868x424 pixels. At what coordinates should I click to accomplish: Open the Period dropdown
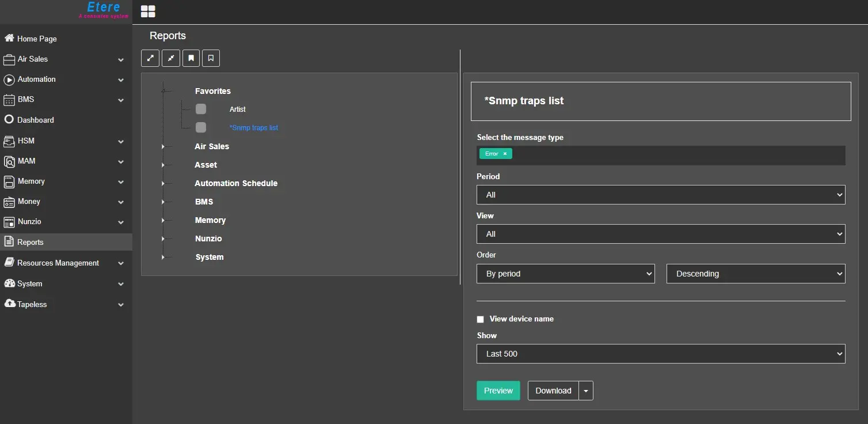click(x=660, y=195)
